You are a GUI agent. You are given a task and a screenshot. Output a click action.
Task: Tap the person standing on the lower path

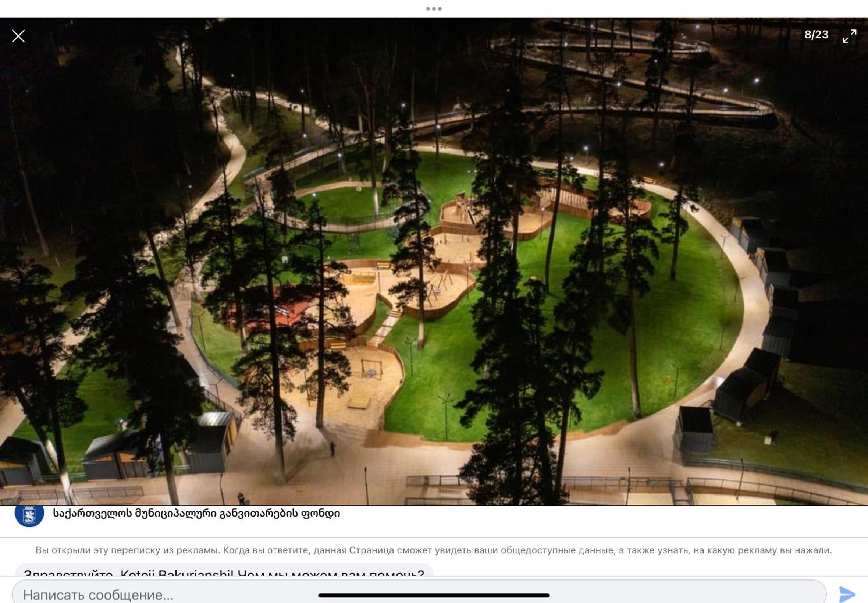[x=332, y=448]
